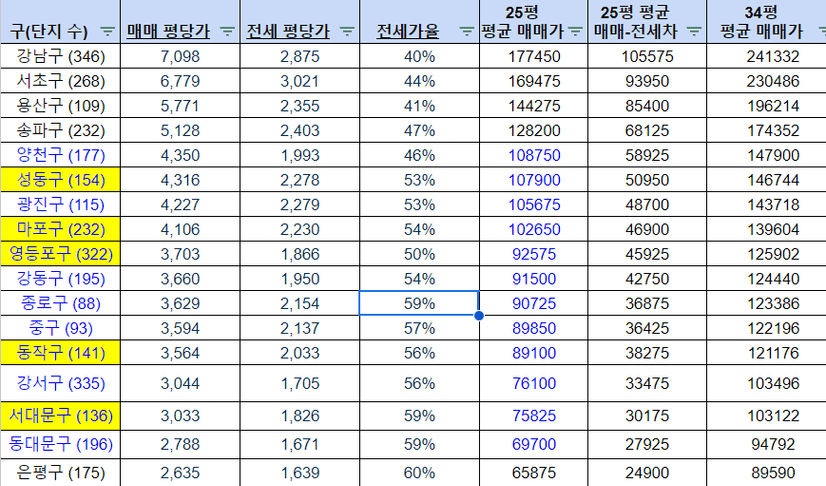Click the 2,788 cell in 동대문구 row
The width and height of the screenshot is (826, 486).
[x=180, y=444]
